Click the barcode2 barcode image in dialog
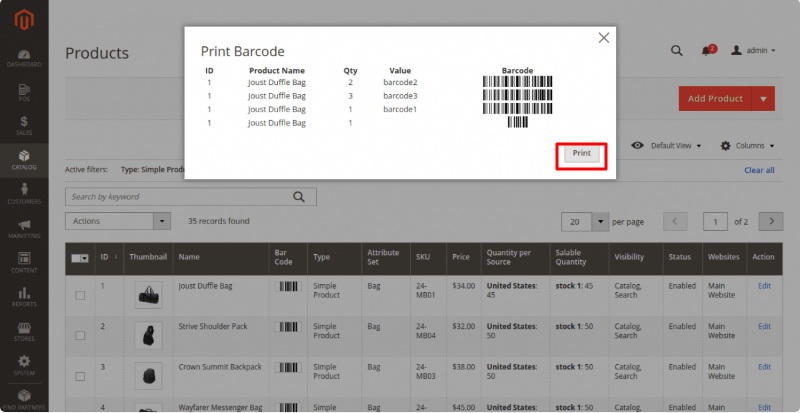The height and width of the screenshot is (413, 800). [x=517, y=82]
